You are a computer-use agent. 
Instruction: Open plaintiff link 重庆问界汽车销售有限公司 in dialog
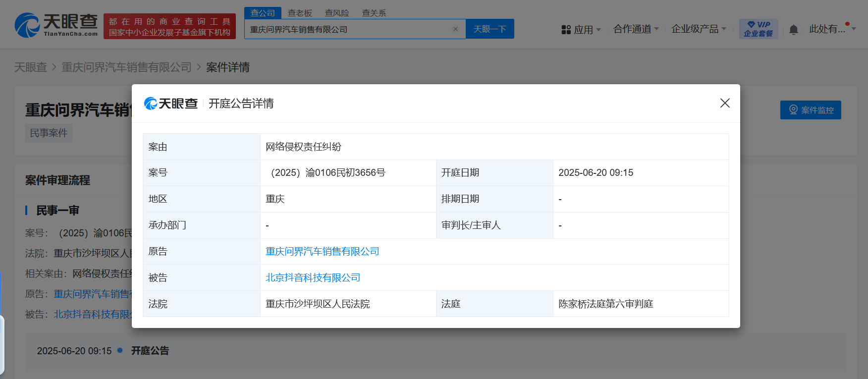pyautogui.click(x=322, y=252)
